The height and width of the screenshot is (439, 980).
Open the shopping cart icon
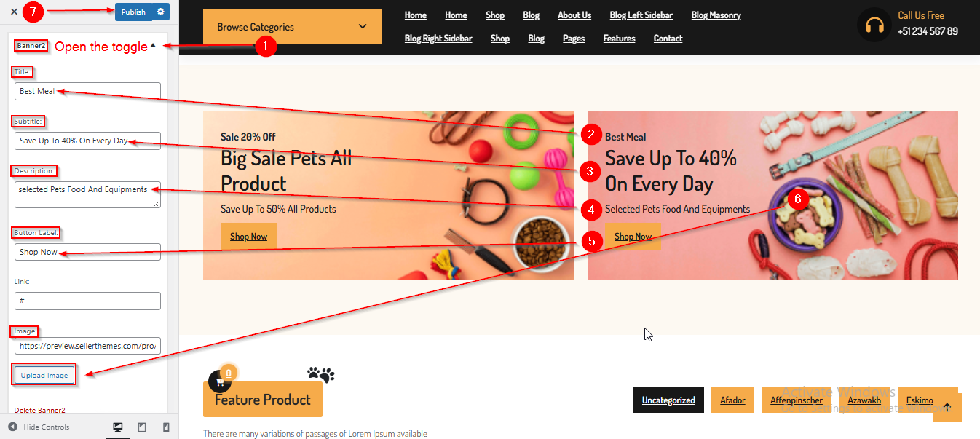(219, 381)
